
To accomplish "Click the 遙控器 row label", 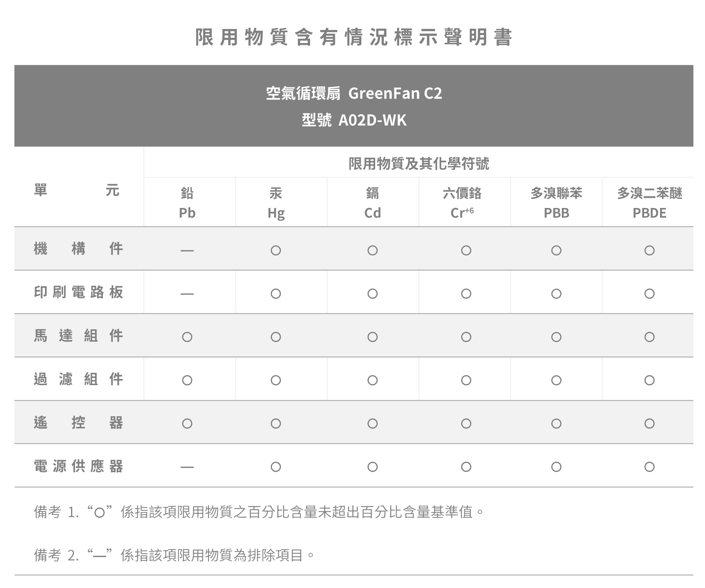I will 78,422.
